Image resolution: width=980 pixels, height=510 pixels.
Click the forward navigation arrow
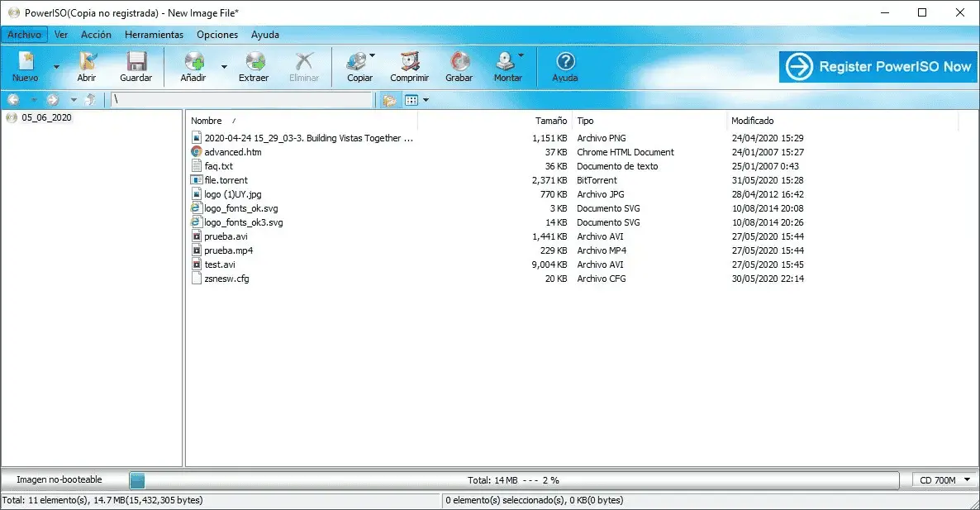tap(53, 99)
